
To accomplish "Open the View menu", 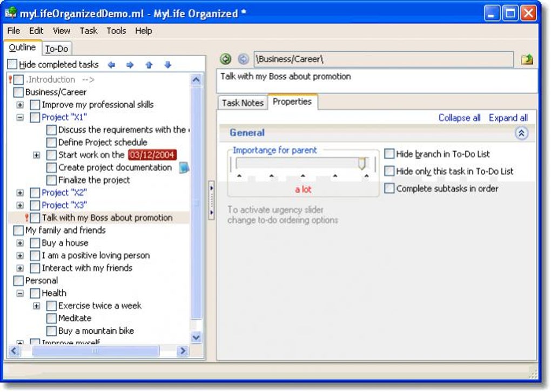I will [x=62, y=31].
